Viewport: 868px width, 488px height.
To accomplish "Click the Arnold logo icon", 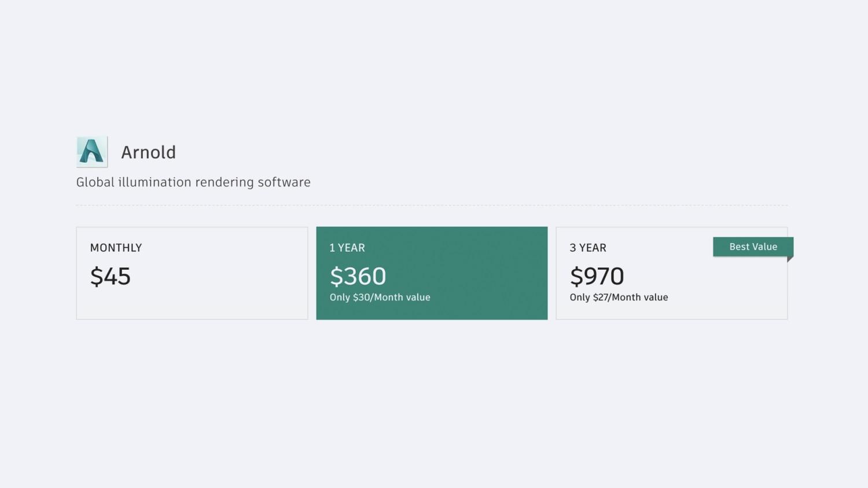I will pyautogui.click(x=92, y=152).
